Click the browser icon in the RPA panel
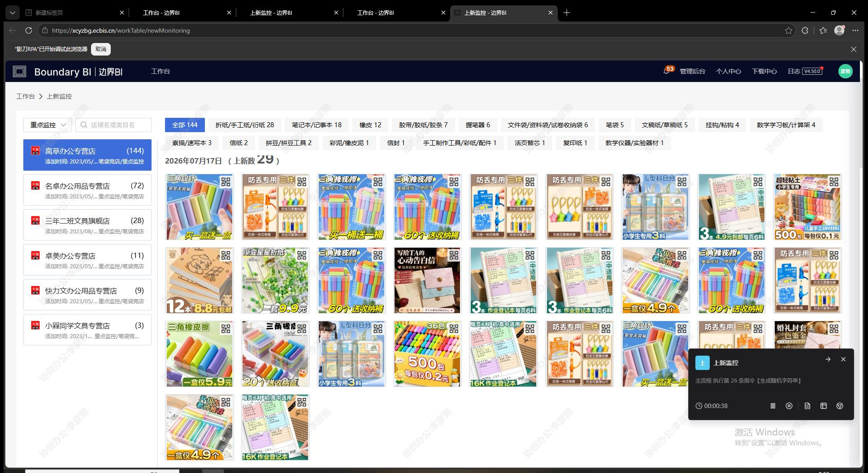Screen dimensions: 868x473 click(840, 406)
